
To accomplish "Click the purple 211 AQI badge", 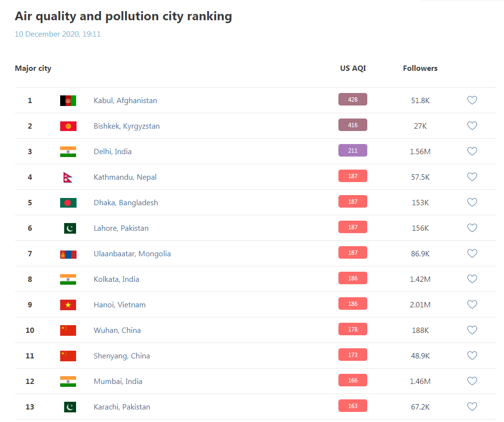I will pos(352,150).
